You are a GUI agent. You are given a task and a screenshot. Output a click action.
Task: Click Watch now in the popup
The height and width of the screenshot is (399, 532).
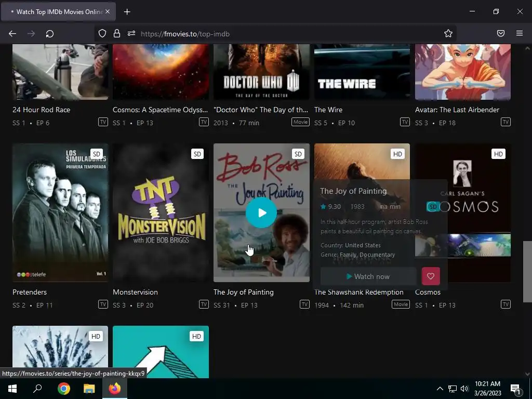[368, 276]
